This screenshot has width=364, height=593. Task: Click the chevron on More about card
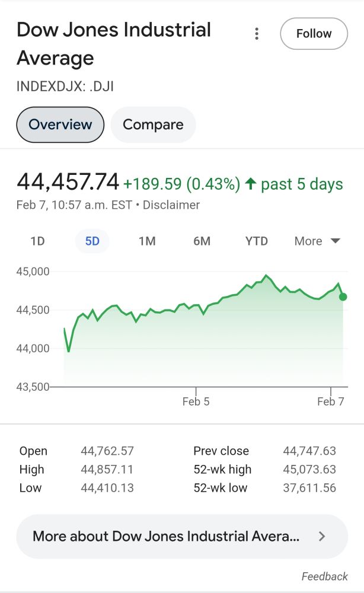coord(322,536)
